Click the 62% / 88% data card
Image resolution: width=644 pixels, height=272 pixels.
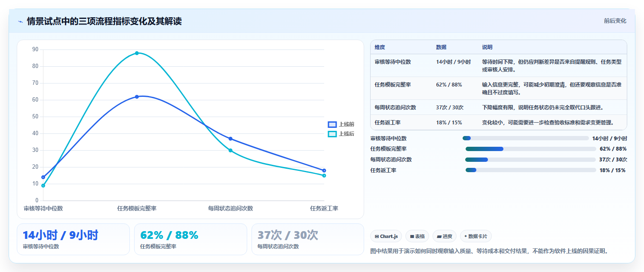190,239
